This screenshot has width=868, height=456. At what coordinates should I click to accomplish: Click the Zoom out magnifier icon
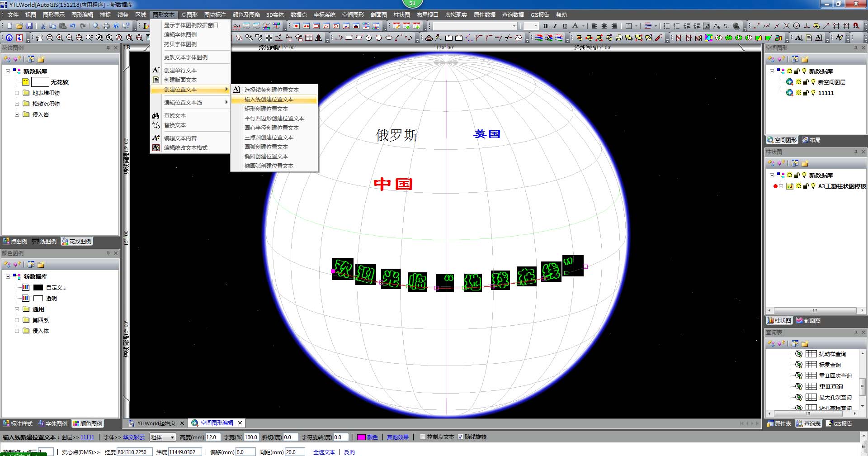[70, 38]
